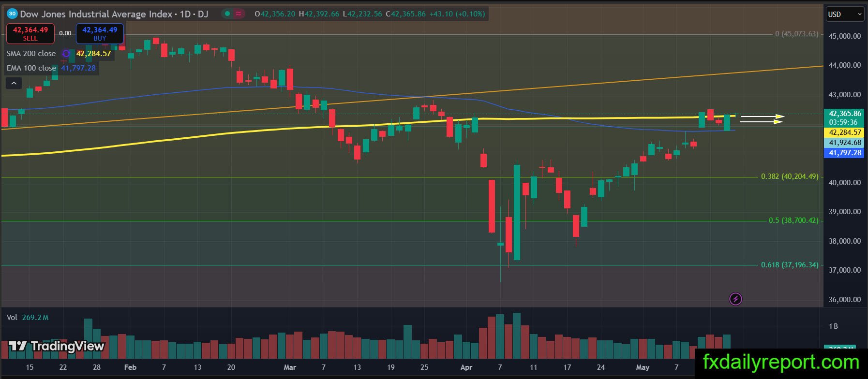Click the Dow Jones 30 symbol logo
868x379 pixels.
point(12,14)
